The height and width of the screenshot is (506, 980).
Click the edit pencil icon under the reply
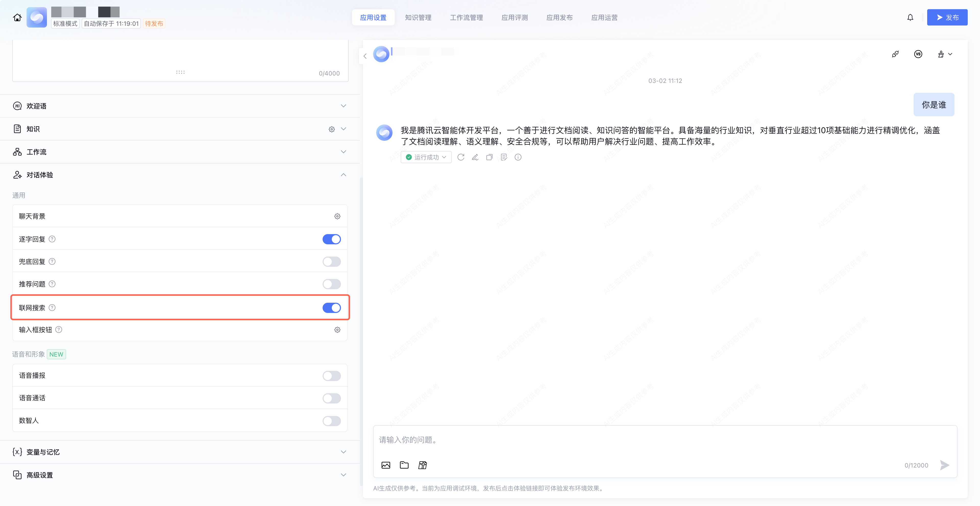coord(475,157)
